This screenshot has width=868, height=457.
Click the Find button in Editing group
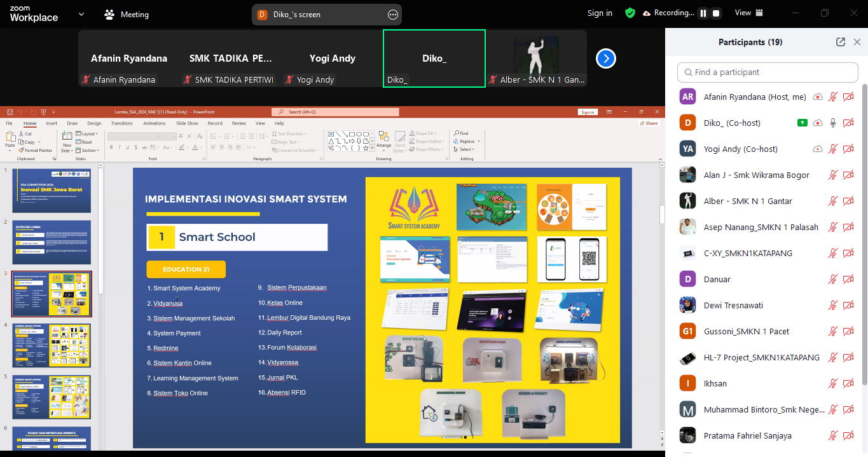click(x=461, y=133)
